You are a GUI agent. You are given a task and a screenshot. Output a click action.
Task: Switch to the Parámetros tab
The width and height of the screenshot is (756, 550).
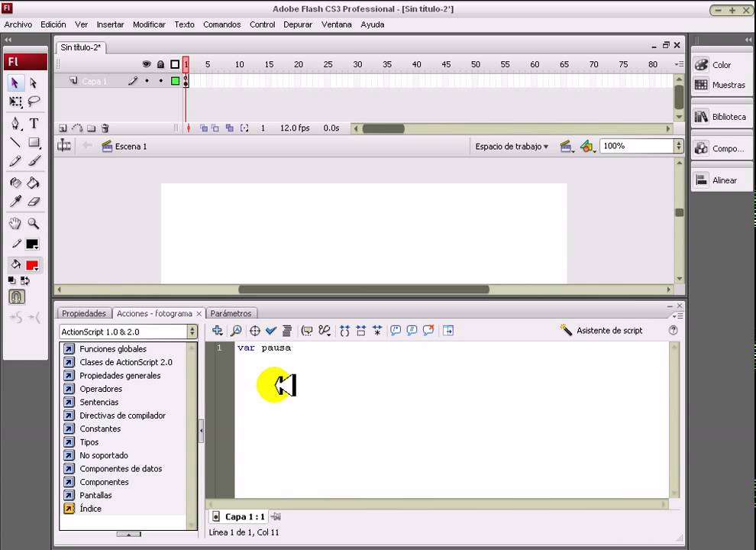(x=231, y=314)
